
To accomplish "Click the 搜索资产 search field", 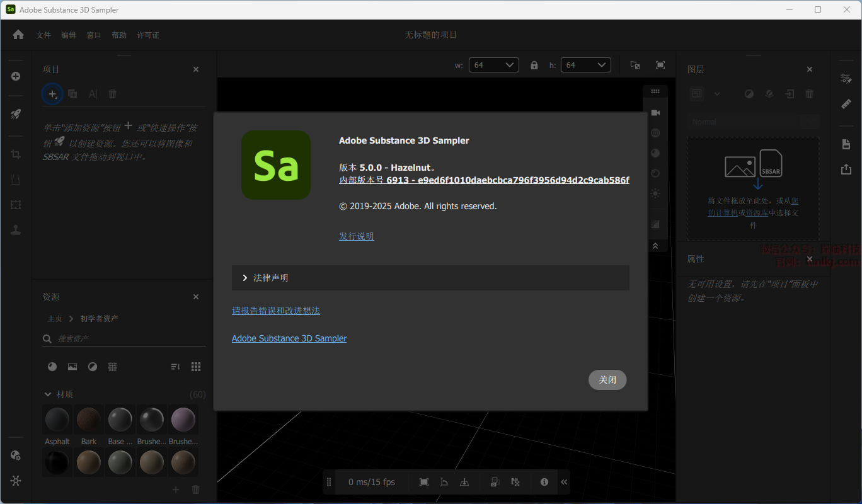I will [x=126, y=339].
